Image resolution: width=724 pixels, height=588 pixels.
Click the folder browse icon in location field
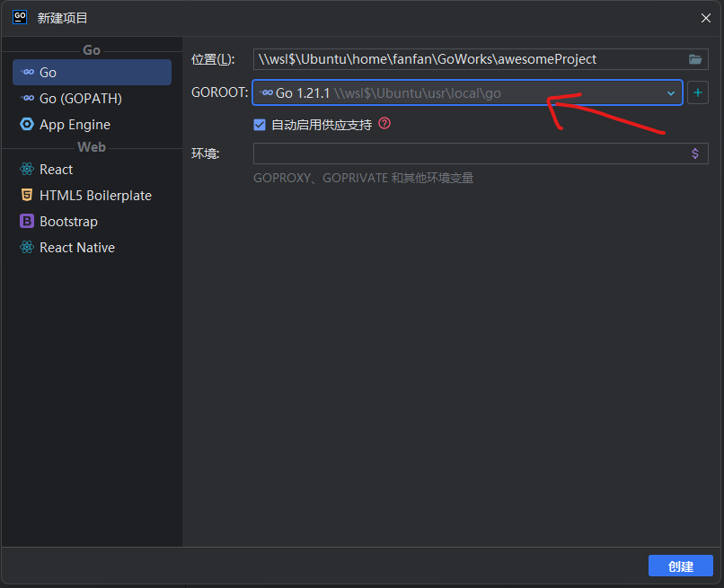(695, 59)
